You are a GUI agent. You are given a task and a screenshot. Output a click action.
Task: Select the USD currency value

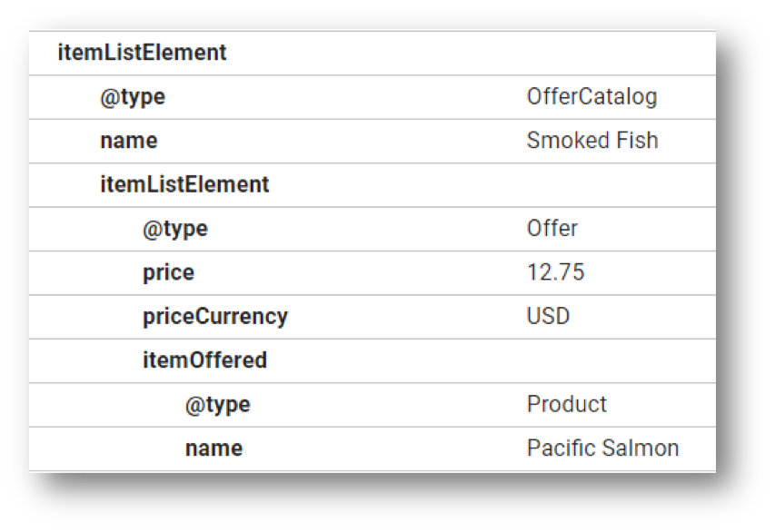(x=548, y=316)
